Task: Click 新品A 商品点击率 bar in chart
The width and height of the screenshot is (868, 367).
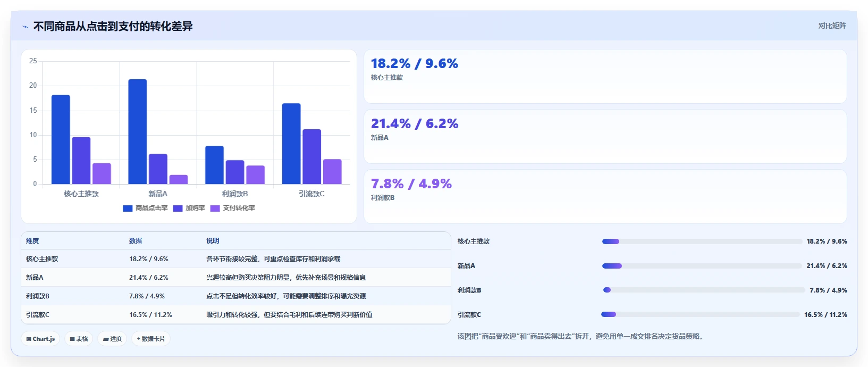Action: (138, 132)
